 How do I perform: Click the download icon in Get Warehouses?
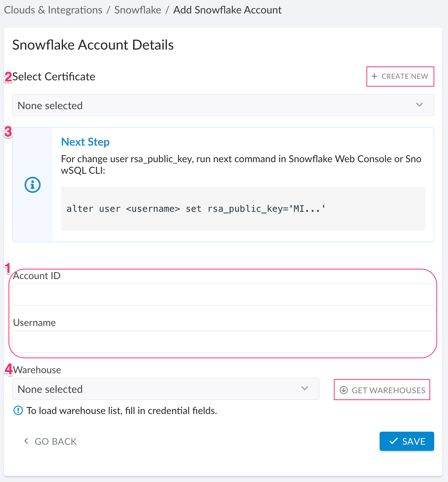pyautogui.click(x=343, y=389)
